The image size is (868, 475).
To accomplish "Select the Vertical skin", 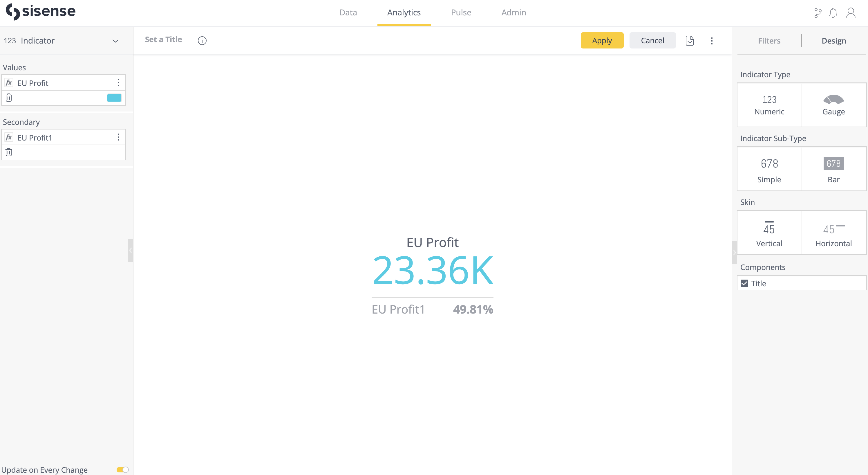I will point(769,233).
